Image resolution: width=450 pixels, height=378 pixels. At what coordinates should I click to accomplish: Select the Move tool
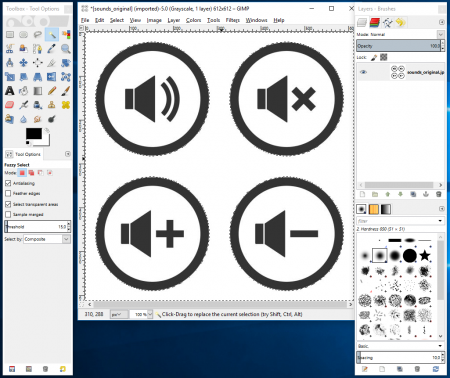click(x=23, y=63)
